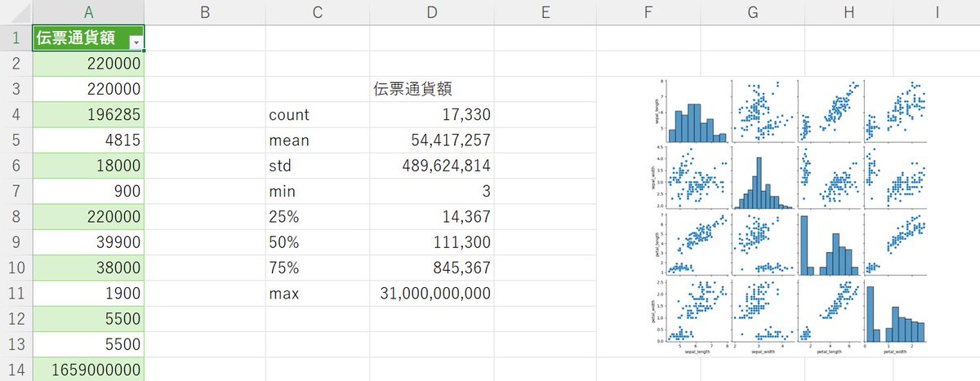Select row 10 header

pos(16,268)
